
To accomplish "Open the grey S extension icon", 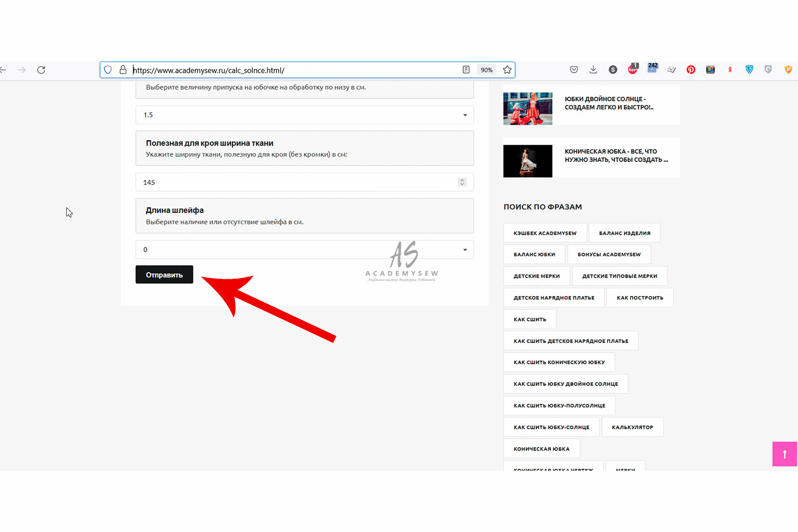I will [x=613, y=70].
